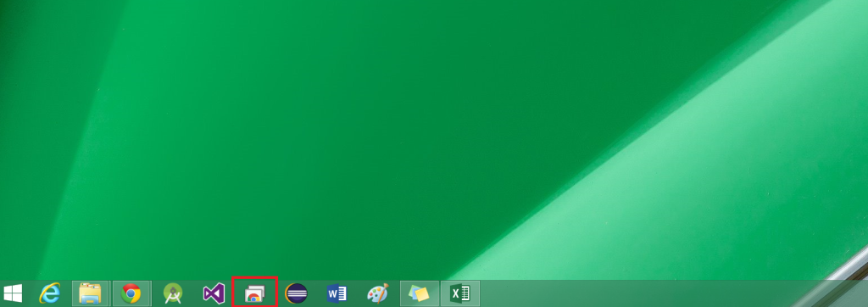Switch to Microsoft Excel window
The width and height of the screenshot is (868, 307).
point(460,293)
